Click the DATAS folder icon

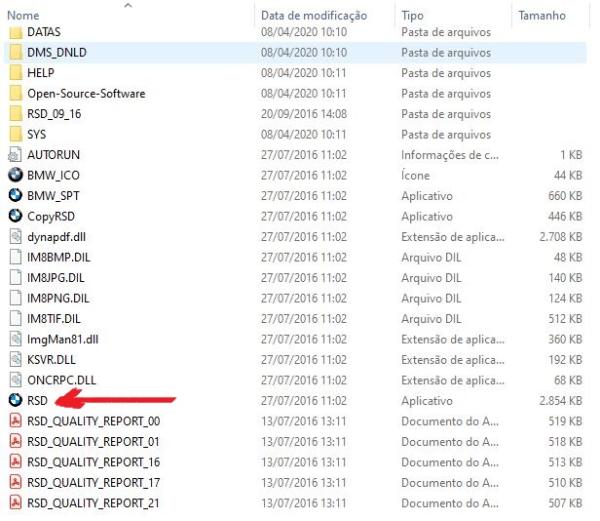tap(15, 32)
